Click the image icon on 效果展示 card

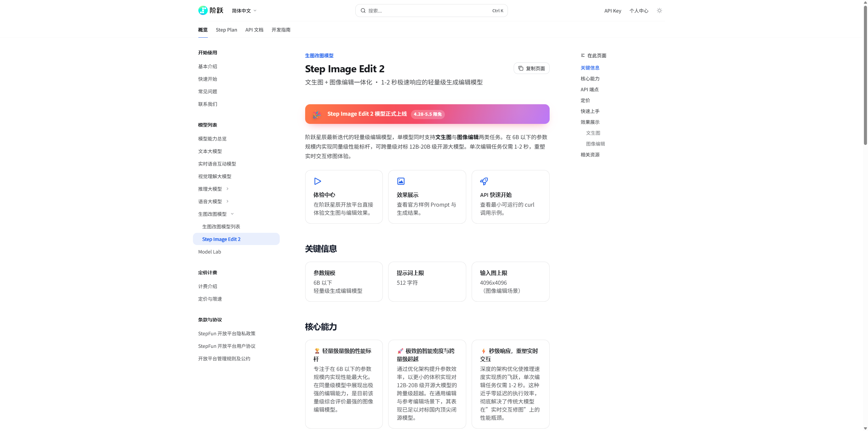[x=401, y=181]
